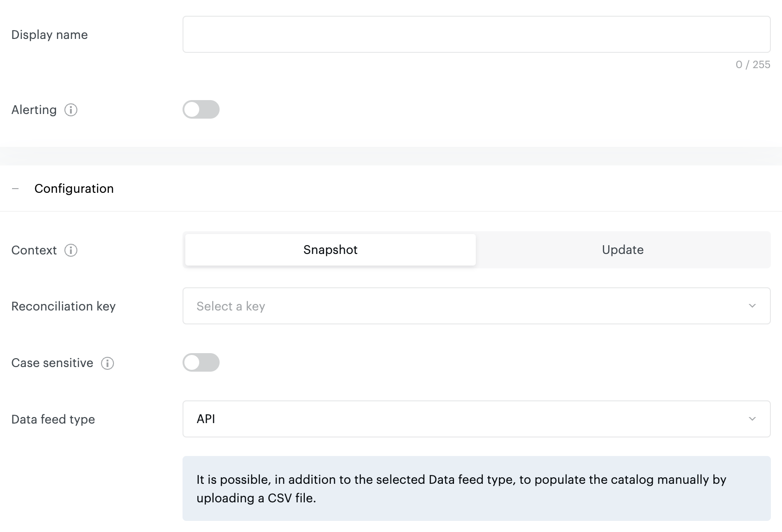Enable the Alerting toggle

[201, 109]
